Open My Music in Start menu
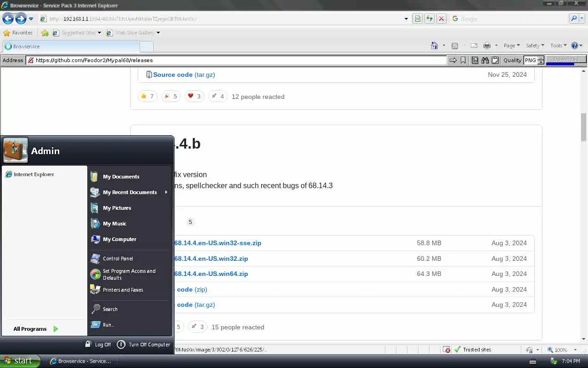 click(x=130, y=224)
